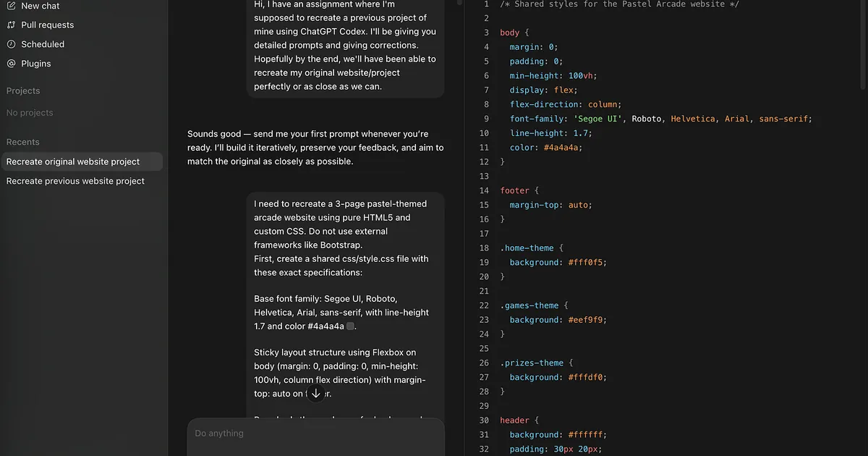The height and width of the screenshot is (456, 868).
Task: Click the New chat compose icon
Action: (x=11, y=6)
